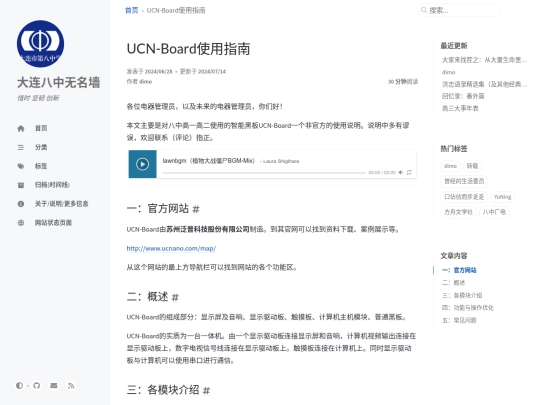Screen dimensions: 540x405
Task: Click the home icon beside 首页
Action: click(x=21, y=128)
